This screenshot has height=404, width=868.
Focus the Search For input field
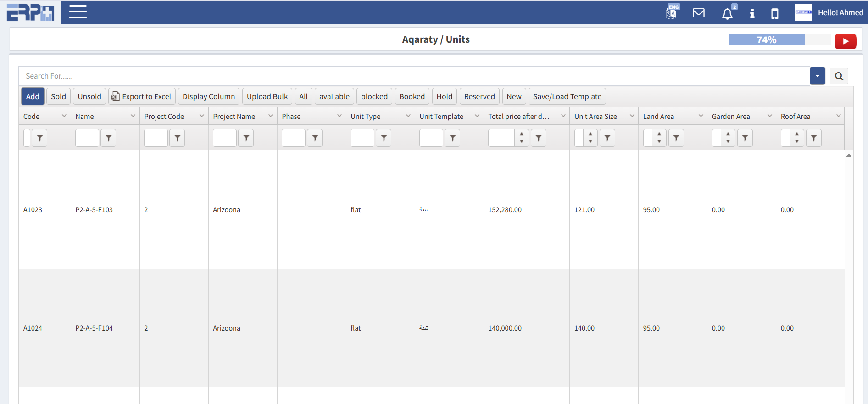tap(413, 76)
